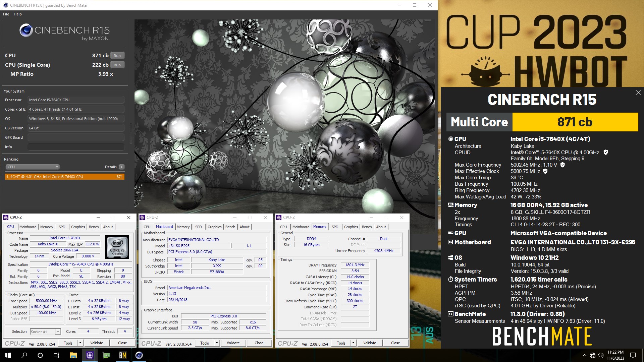This screenshot has height=362, width=644.
Task: Expand the Ranking CPU dropdown
Action: 33,167
